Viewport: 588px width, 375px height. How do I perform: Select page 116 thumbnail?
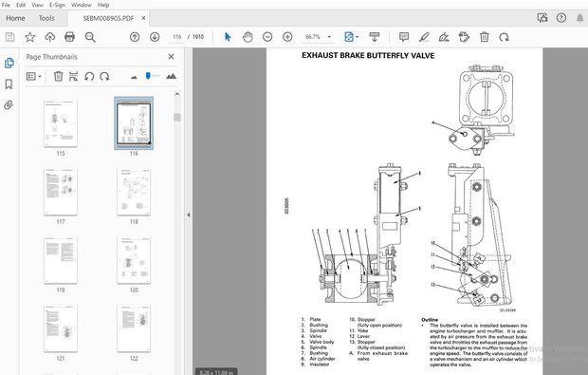[x=134, y=123]
